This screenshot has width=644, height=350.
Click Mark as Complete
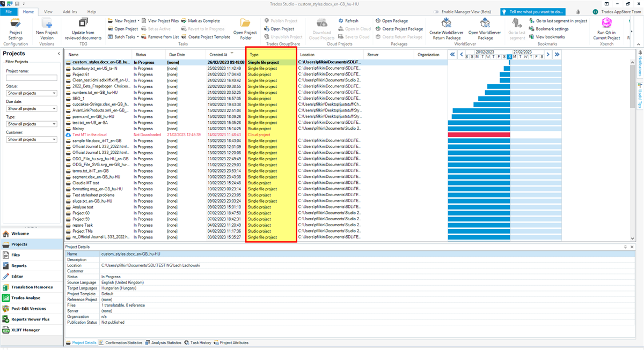(200, 21)
